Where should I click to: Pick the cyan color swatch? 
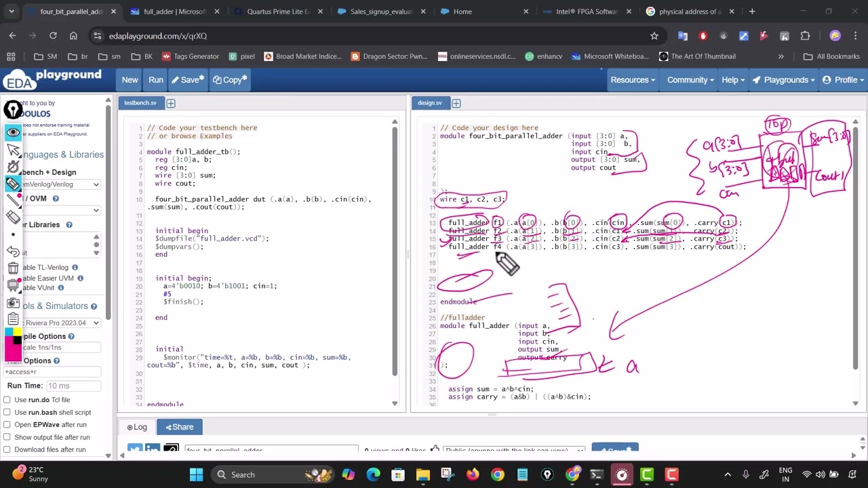coord(9,332)
